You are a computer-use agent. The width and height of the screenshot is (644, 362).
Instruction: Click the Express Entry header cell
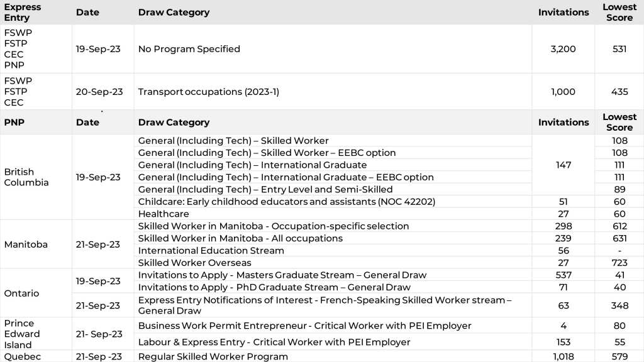click(x=23, y=12)
